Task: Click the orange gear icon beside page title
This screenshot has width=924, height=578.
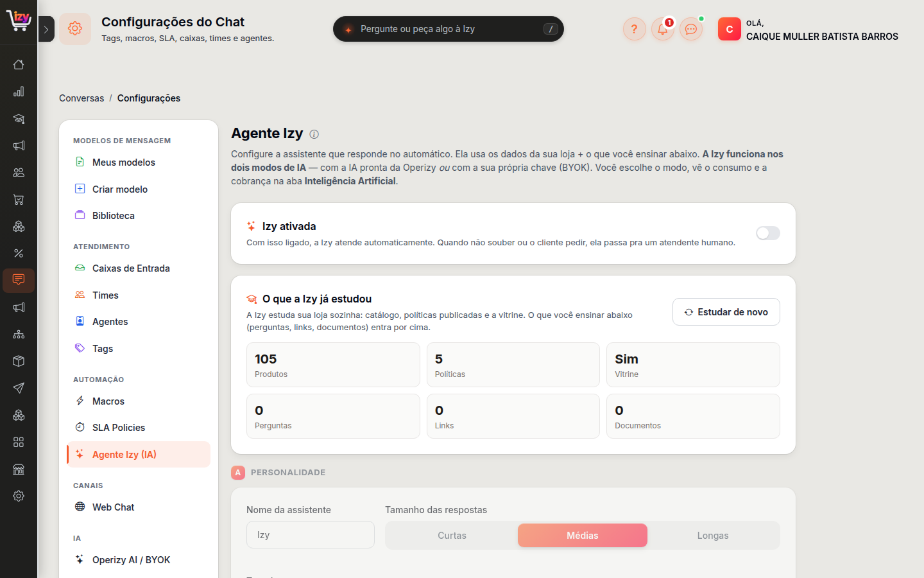Action: (75, 29)
